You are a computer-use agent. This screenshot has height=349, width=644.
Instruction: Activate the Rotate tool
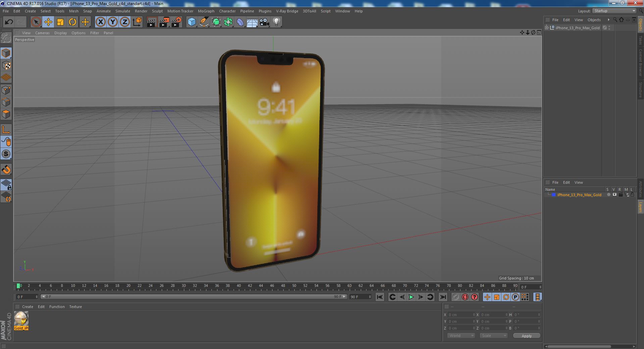click(x=72, y=22)
